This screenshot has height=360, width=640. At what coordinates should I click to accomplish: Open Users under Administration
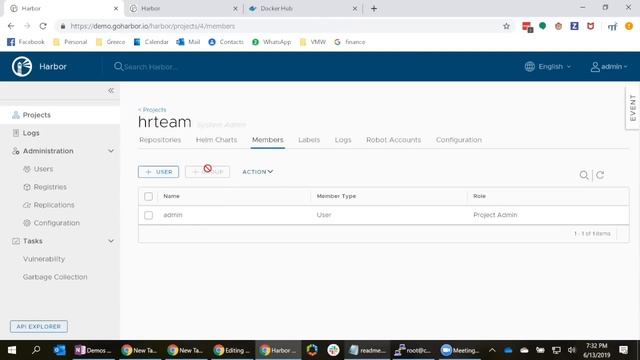[43, 169]
